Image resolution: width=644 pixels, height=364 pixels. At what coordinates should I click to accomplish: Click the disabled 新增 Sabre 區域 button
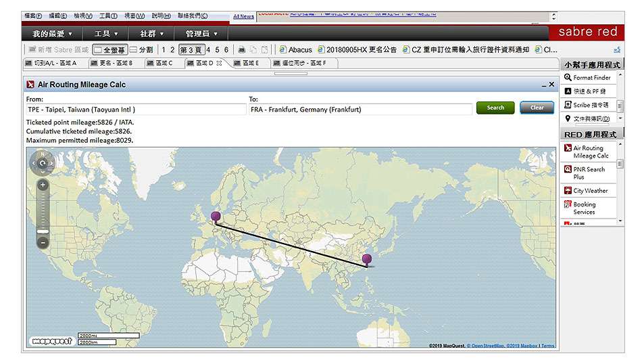59,50
